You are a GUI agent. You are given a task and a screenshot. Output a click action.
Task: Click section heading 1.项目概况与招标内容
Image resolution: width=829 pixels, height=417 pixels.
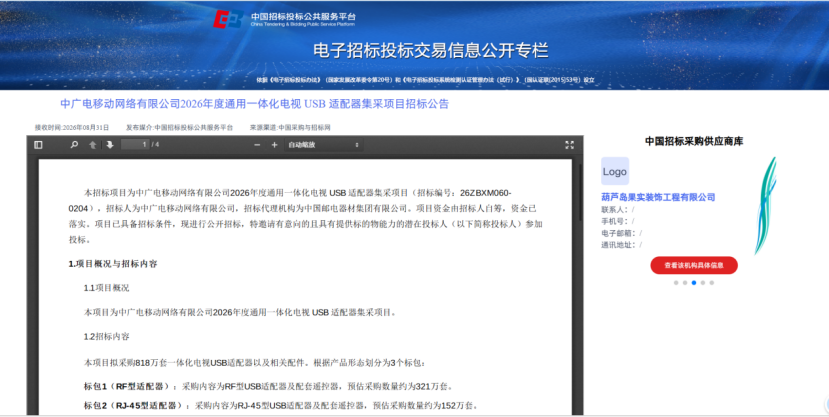click(x=113, y=264)
